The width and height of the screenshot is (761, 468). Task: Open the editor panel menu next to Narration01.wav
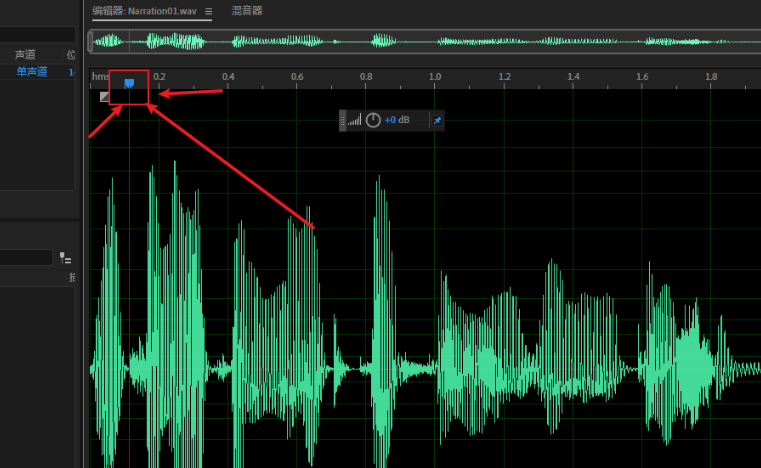[x=209, y=11]
